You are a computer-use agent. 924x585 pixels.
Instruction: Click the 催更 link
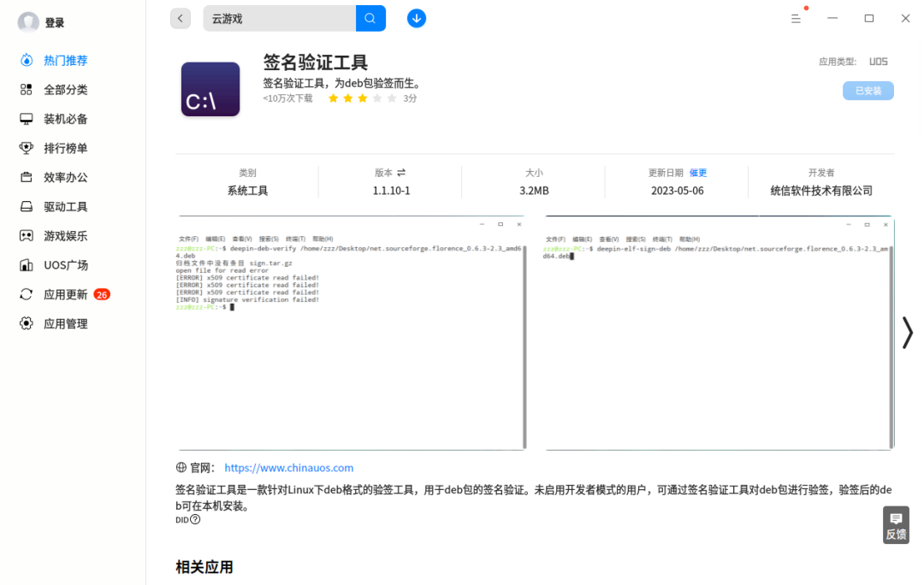pos(698,173)
